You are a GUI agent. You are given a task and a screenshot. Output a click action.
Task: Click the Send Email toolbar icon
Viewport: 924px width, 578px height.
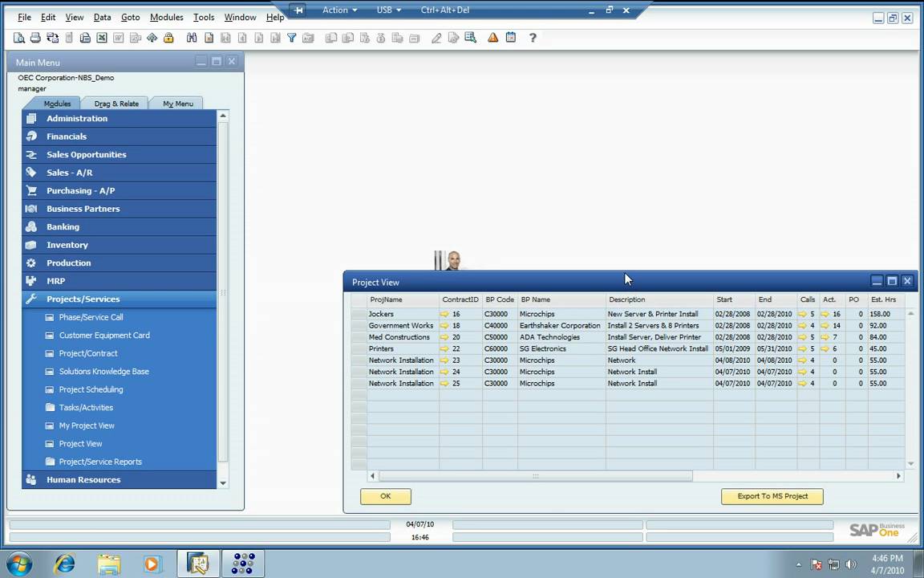52,38
